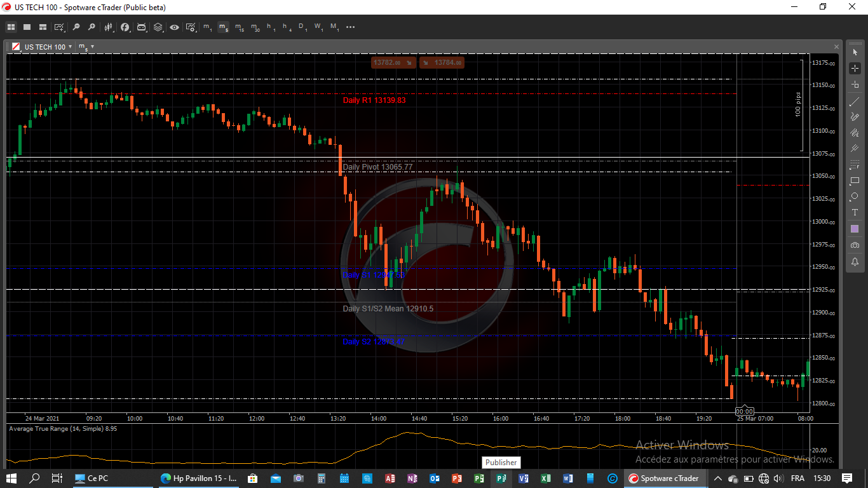Click the 13782 sell price button
This screenshot has width=868, height=488.
394,62
